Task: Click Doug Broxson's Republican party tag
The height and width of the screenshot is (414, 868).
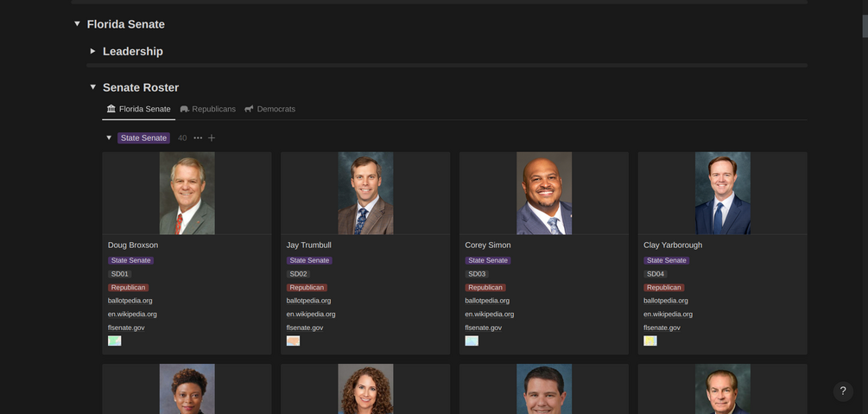Action: point(128,288)
